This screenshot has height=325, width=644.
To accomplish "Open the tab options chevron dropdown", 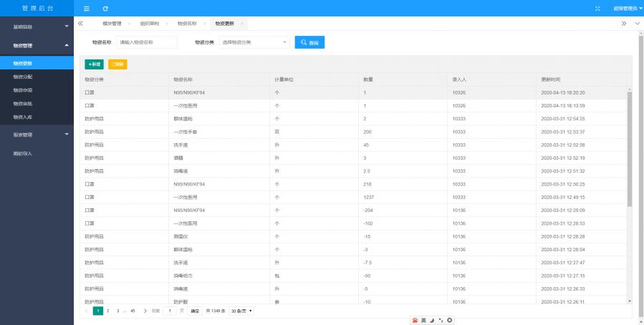I will [x=637, y=24].
